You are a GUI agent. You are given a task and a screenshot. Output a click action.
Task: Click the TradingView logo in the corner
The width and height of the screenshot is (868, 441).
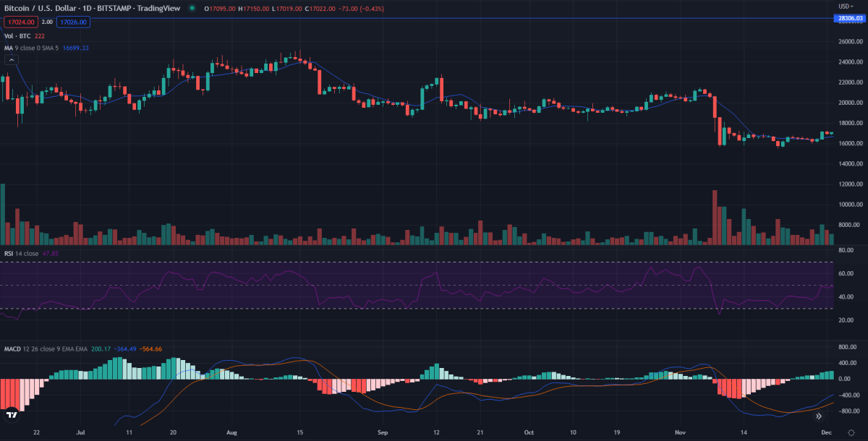click(12, 414)
